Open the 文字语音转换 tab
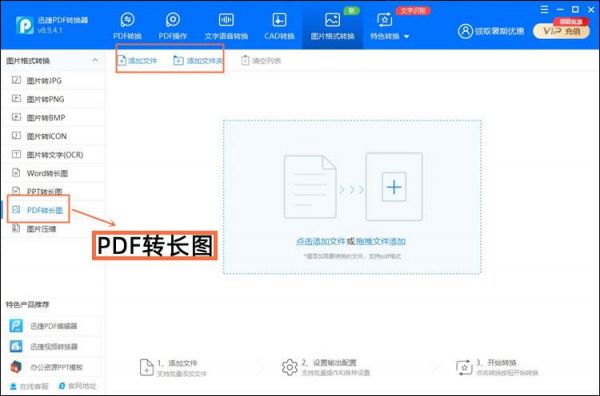The width and height of the screenshot is (600, 396). click(226, 26)
